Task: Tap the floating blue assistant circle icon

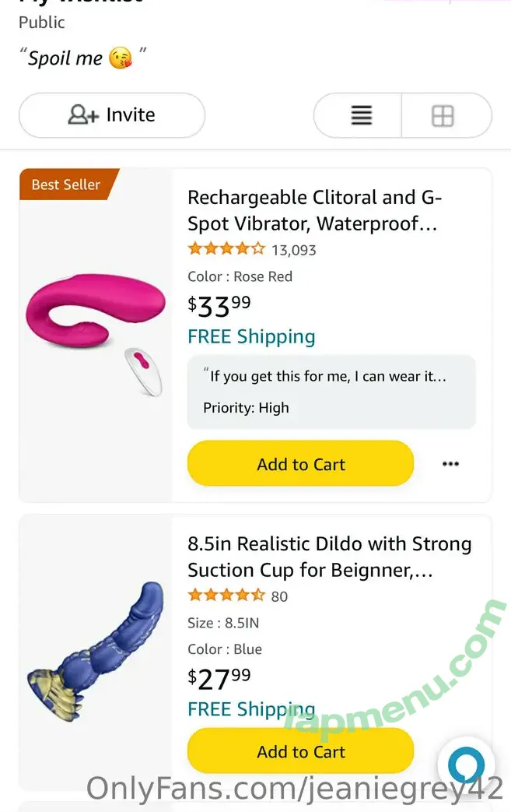Action: click(x=466, y=765)
